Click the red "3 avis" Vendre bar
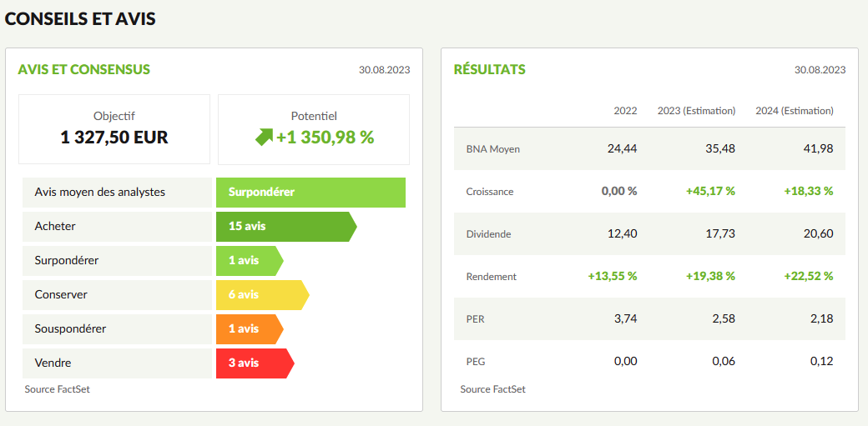 pyautogui.click(x=253, y=363)
